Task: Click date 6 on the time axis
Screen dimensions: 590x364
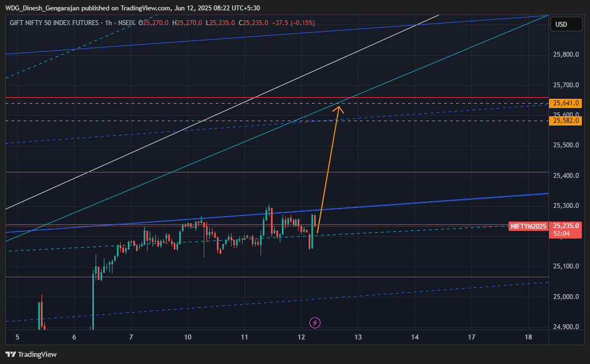Action: coord(74,337)
